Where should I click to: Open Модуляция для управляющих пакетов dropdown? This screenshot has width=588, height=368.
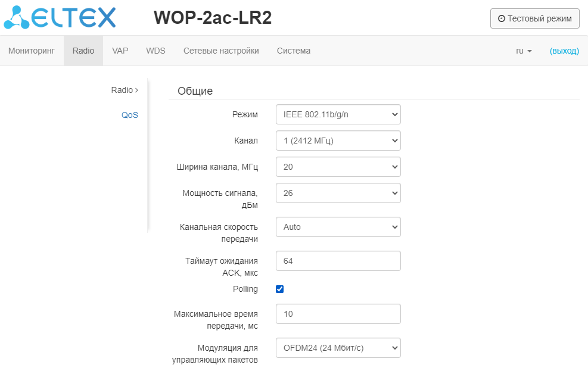(338, 348)
